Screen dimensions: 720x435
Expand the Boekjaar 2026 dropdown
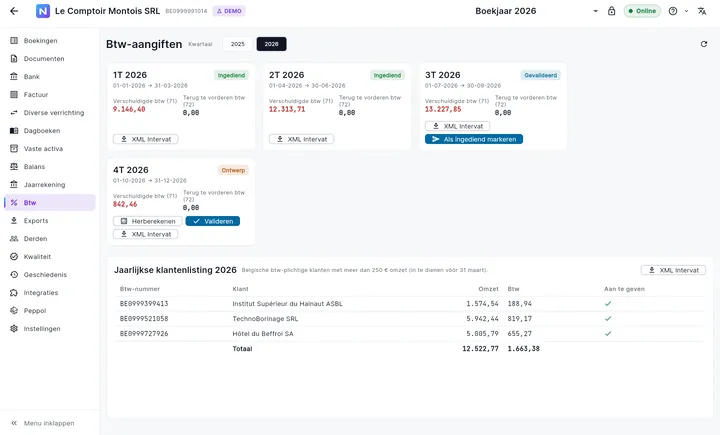[x=595, y=11]
